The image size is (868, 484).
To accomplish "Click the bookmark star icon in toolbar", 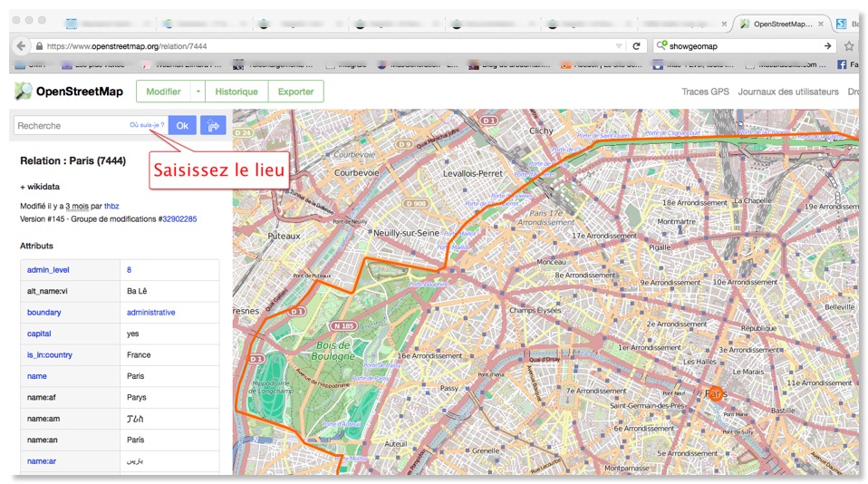I will point(849,46).
